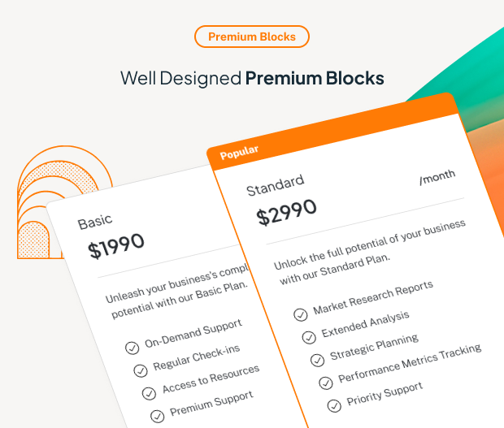This screenshot has height=428, width=504.
Task: Click the $2990 Standard price
Action: point(286,212)
